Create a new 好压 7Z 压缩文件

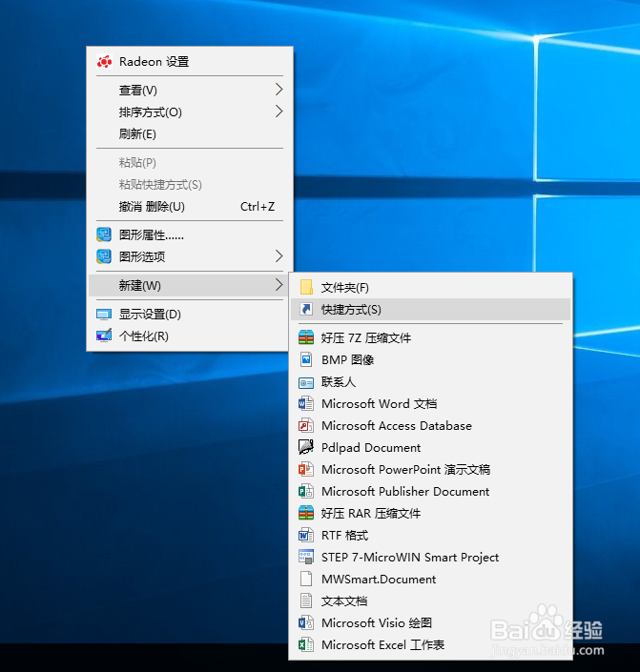[x=431, y=338]
